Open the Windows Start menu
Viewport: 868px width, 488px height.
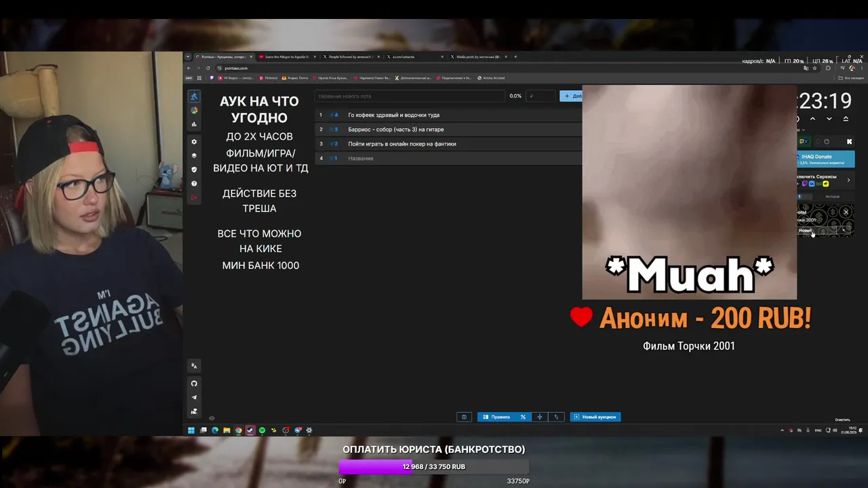click(x=191, y=430)
